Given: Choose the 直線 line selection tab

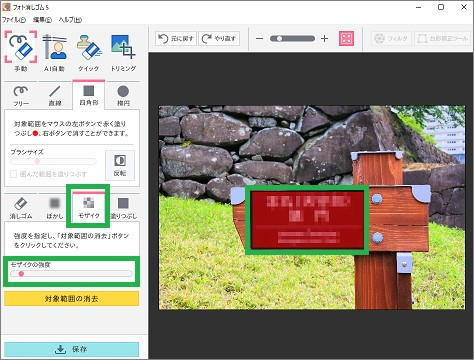Looking at the screenshot, I should tap(55, 96).
